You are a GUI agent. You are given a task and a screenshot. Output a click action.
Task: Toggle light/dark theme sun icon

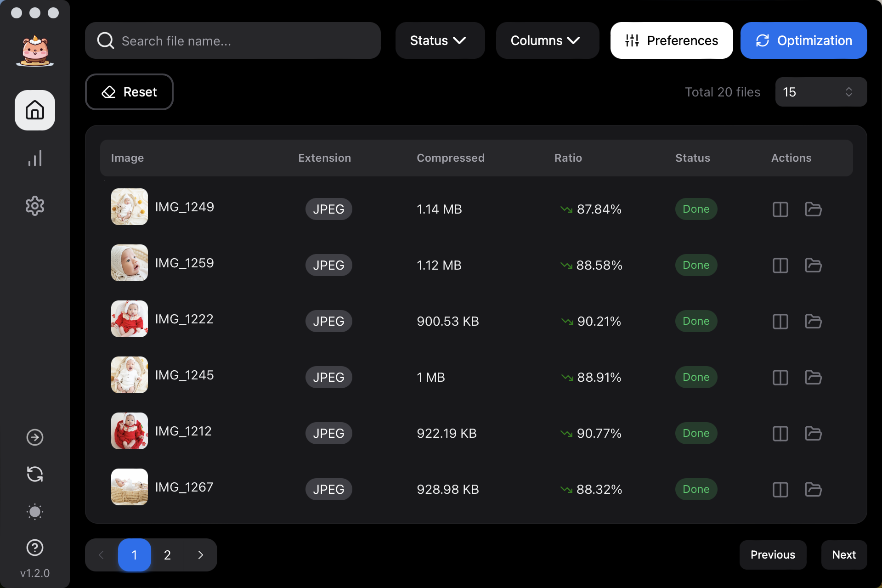[x=35, y=511]
